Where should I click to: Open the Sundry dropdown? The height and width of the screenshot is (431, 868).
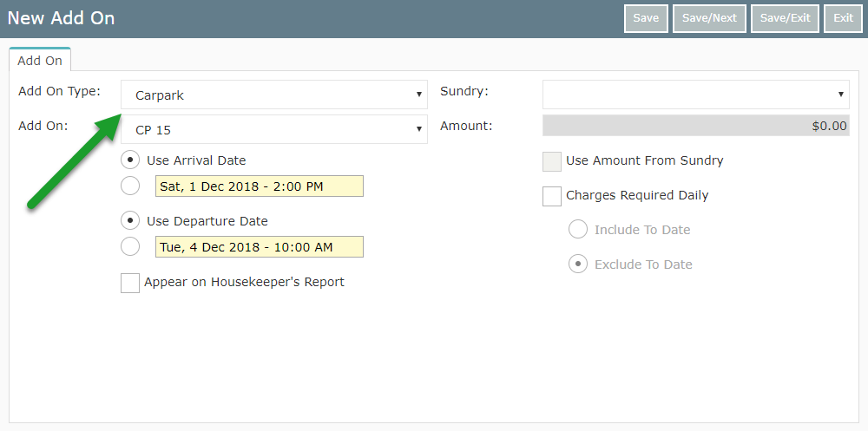[696, 95]
